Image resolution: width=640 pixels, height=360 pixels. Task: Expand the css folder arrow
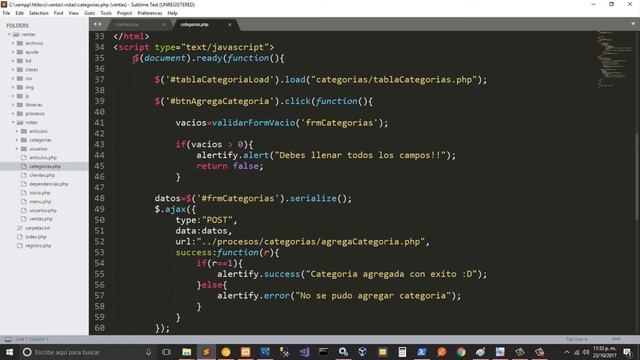click(x=13, y=78)
